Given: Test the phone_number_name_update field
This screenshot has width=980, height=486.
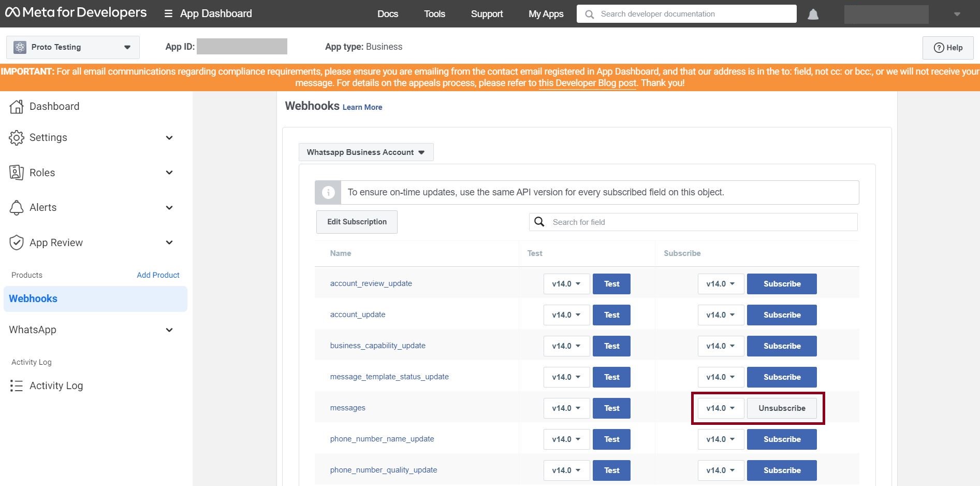Looking at the screenshot, I should point(611,439).
